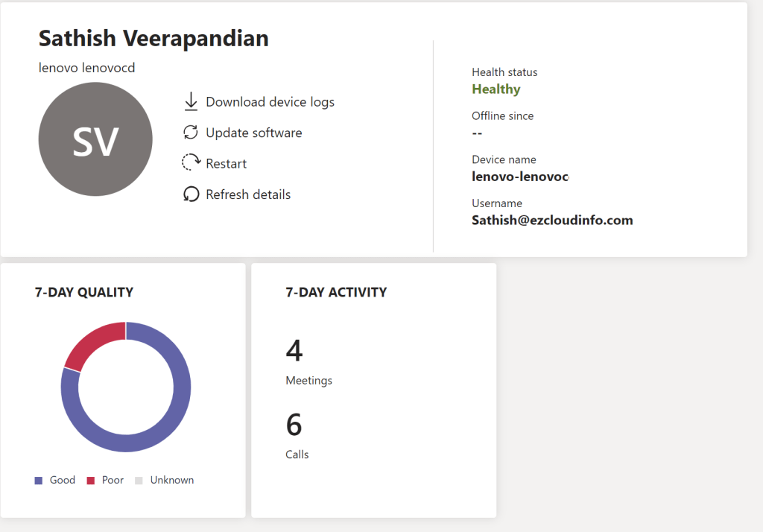The height and width of the screenshot is (532, 763).
Task: Click the number 4 above Meetings
Action: coord(294,350)
